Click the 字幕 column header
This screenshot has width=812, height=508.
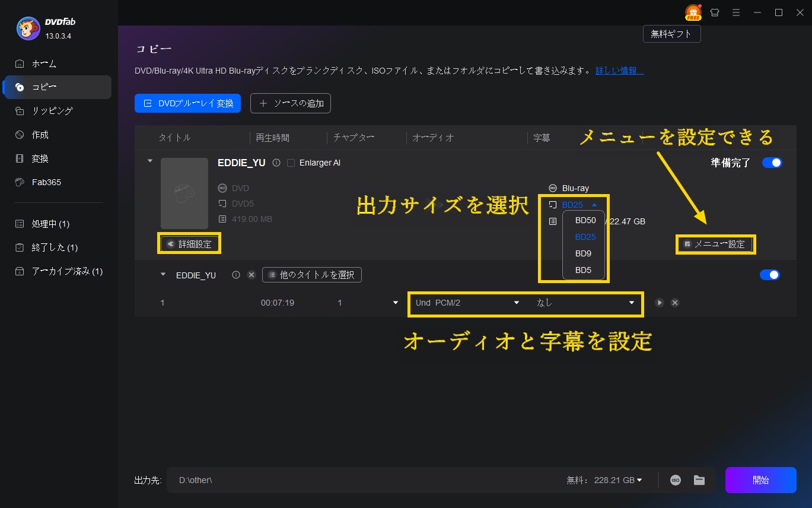[542, 138]
